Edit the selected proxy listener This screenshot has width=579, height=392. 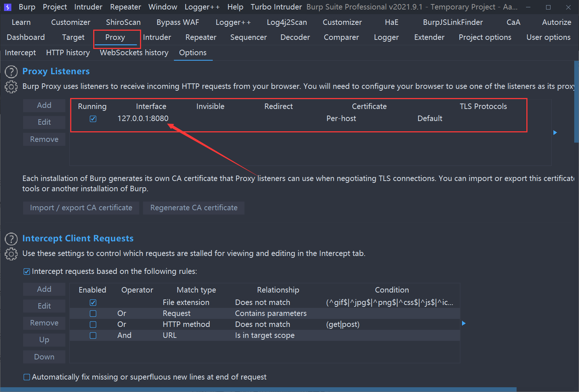click(44, 122)
